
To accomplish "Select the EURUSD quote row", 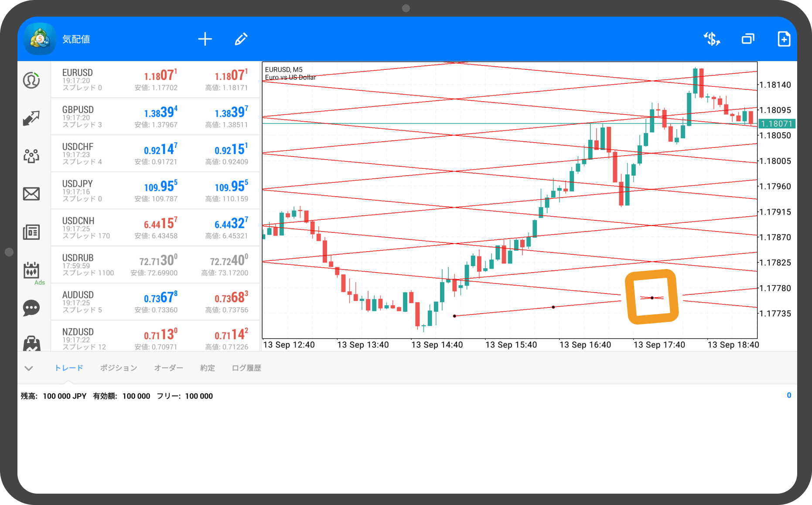I will (155, 79).
